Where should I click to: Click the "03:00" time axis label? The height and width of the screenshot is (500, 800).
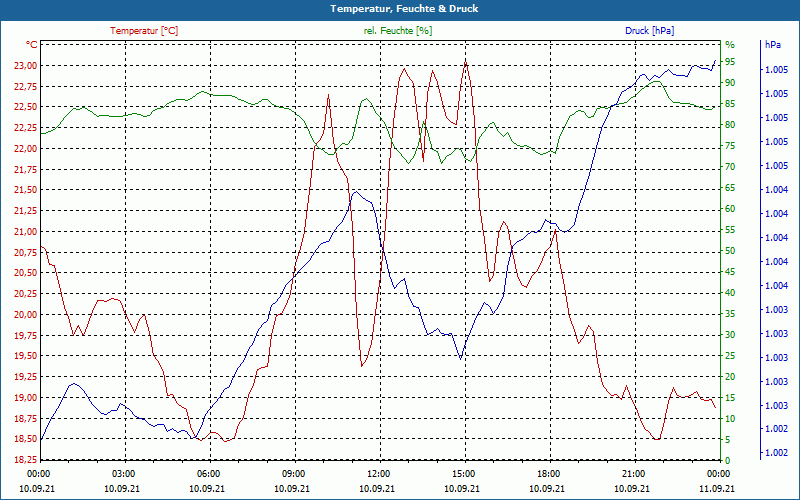(122, 473)
